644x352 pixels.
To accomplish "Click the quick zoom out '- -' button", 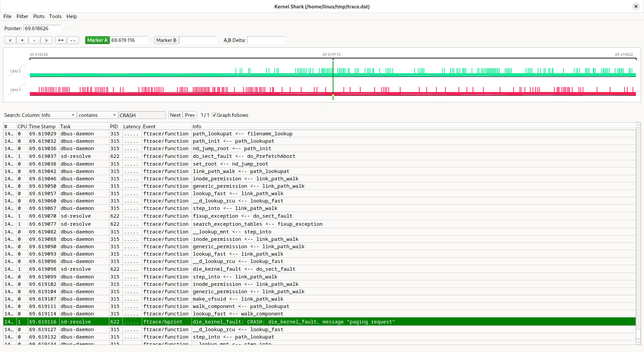I will pos(73,40).
